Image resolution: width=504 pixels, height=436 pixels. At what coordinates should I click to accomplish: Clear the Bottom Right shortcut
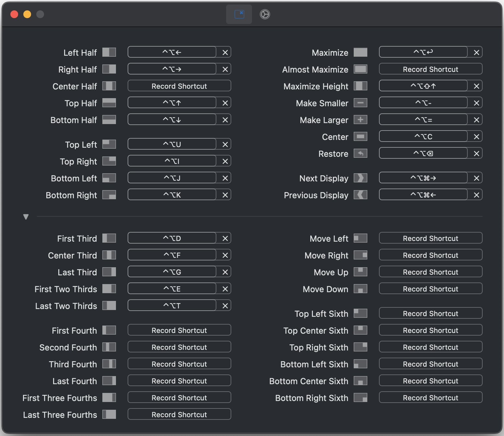[x=225, y=195]
